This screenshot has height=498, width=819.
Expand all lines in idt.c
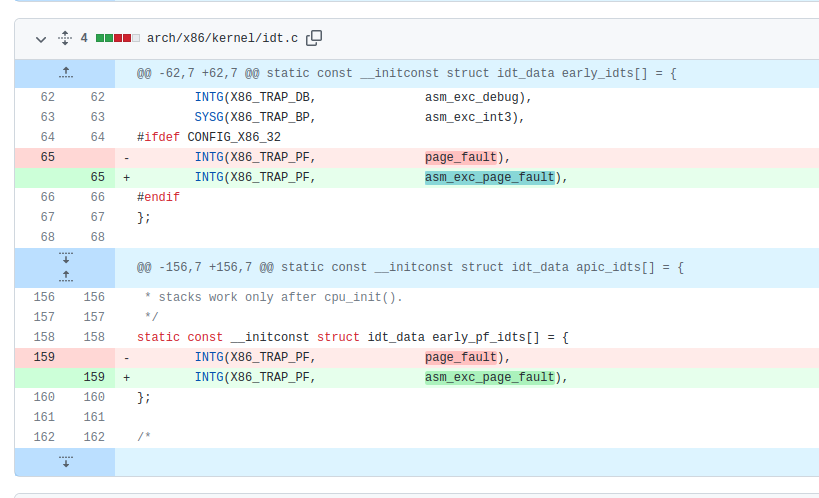(x=65, y=39)
